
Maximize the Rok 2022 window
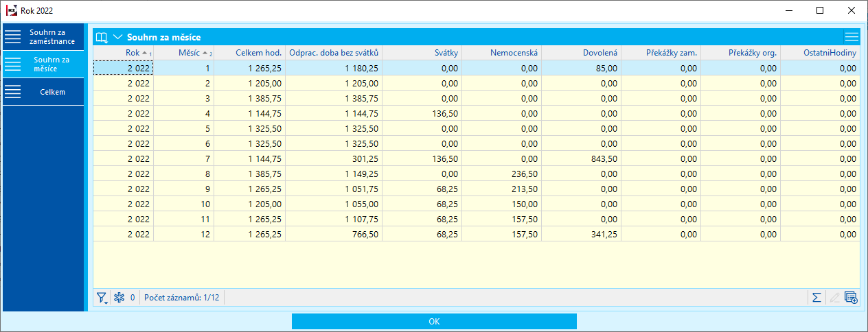click(x=820, y=10)
